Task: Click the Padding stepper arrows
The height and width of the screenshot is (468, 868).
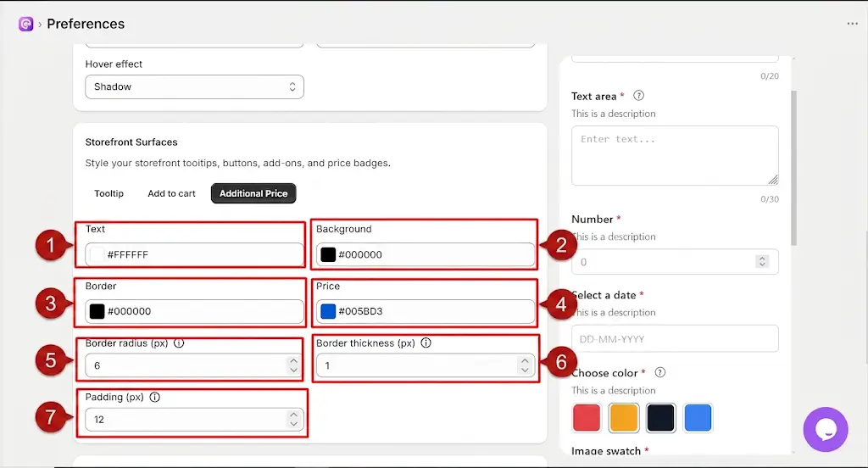Action: click(x=293, y=420)
